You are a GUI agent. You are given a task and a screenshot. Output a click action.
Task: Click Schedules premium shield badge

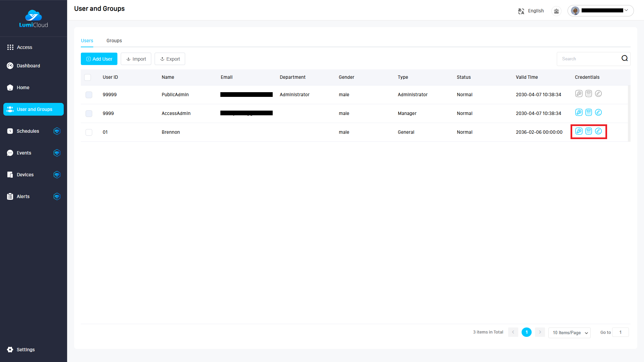pos(57,131)
